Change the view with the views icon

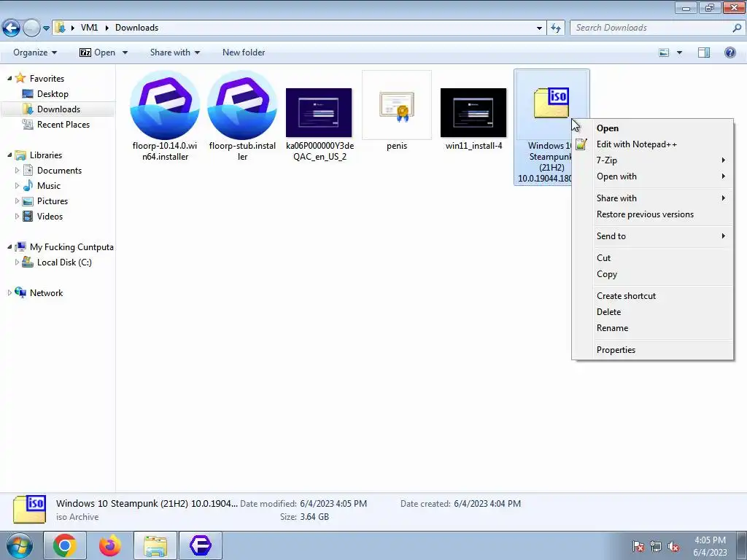pos(664,52)
